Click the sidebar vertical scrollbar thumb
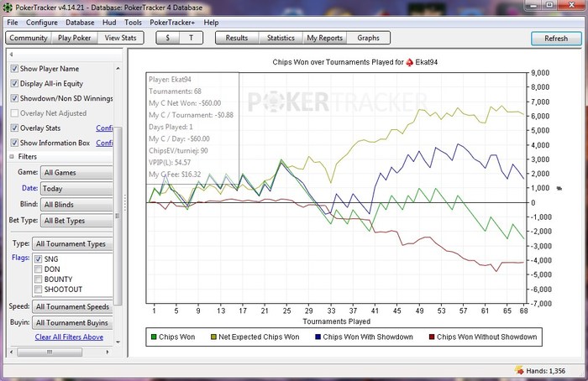 [118, 217]
